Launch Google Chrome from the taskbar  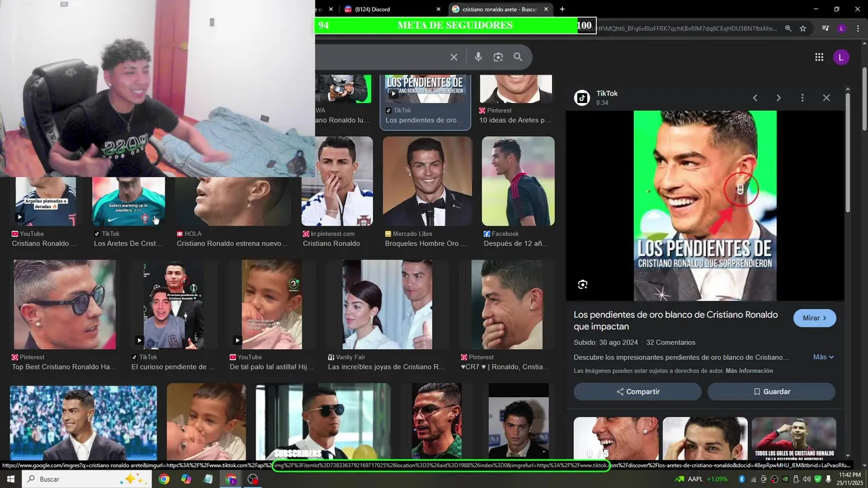click(x=164, y=479)
